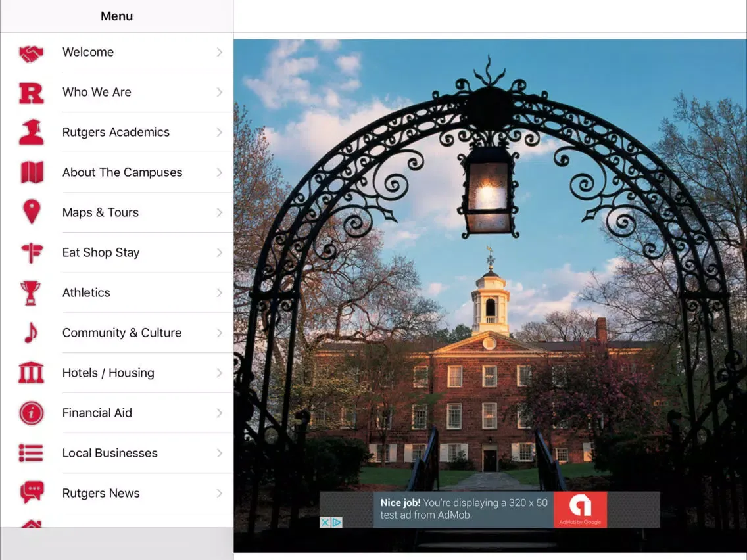Tap the red R logo icon
747x560 pixels.
click(x=31, y=93)
